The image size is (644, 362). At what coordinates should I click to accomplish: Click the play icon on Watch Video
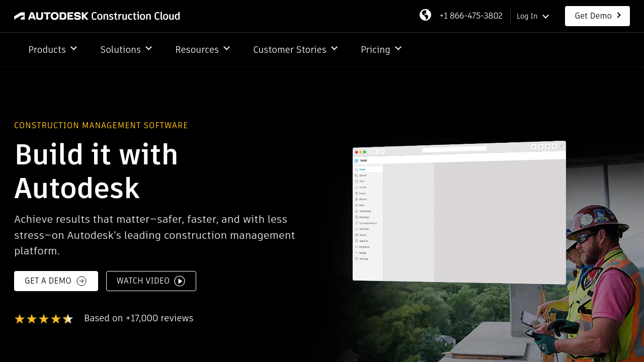180,281
